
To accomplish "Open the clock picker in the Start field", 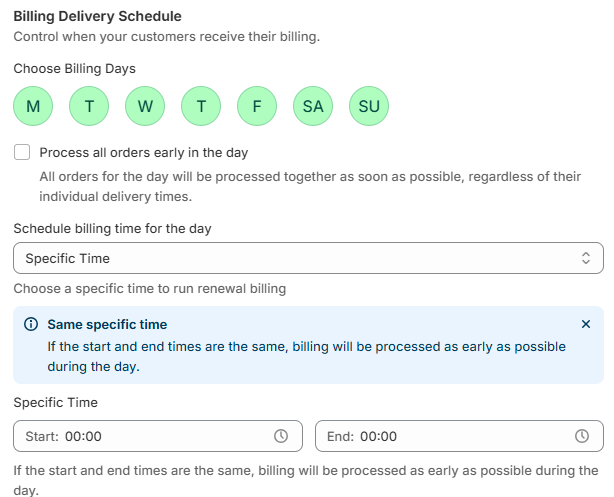I will 281,436.
